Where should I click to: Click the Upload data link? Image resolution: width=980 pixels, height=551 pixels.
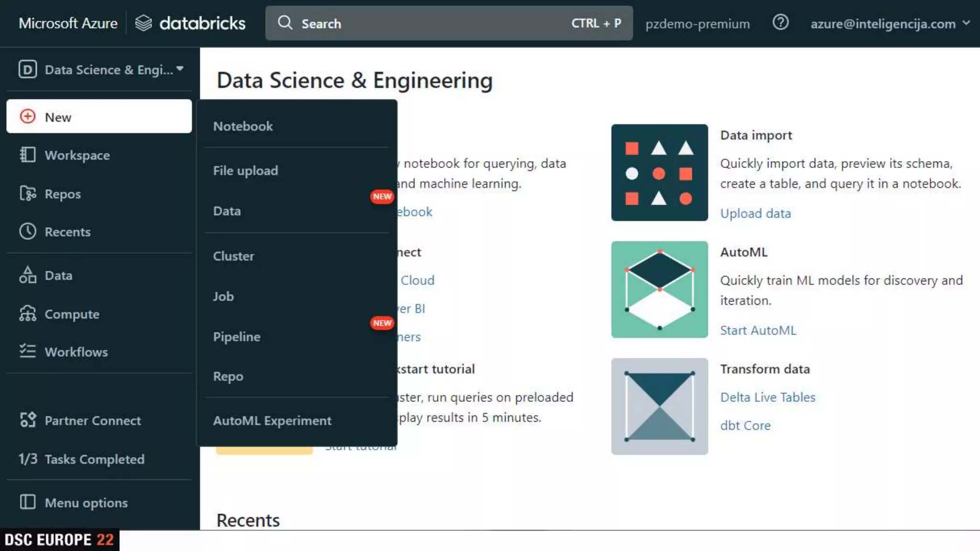(x=755, y=213)
